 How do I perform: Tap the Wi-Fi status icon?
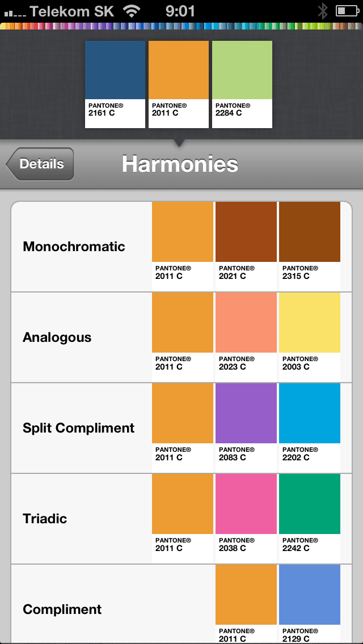click(132, 10)
